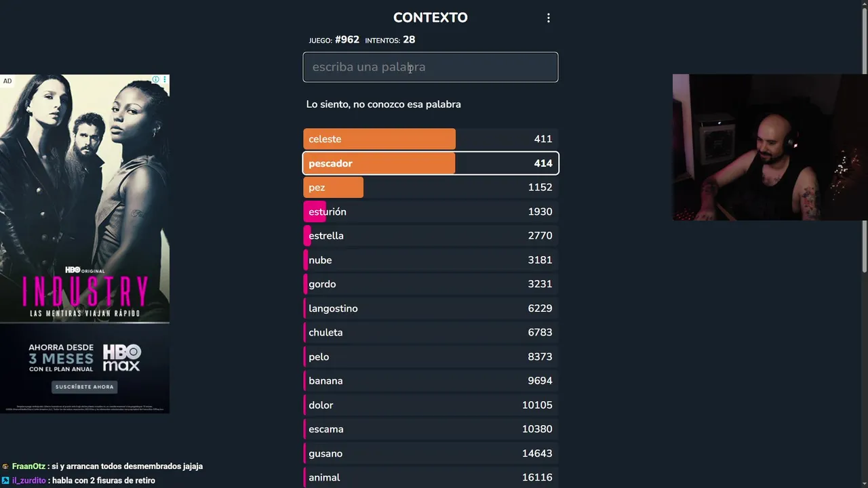Viewport: 868px width, 488px height.
Task: Select the esturión guess row
Action: pos(430,212)
